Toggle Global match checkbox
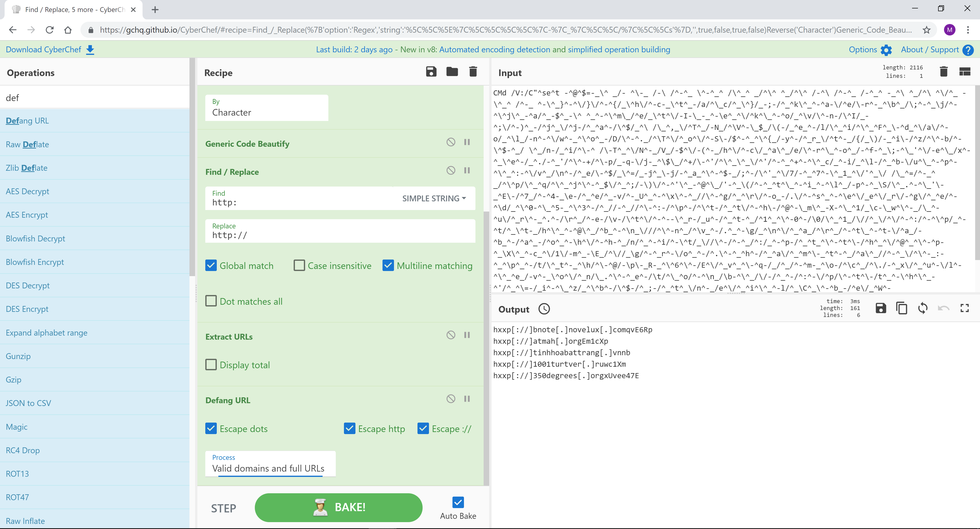Viewport: 980px width, 529px height. pos(211,265)
